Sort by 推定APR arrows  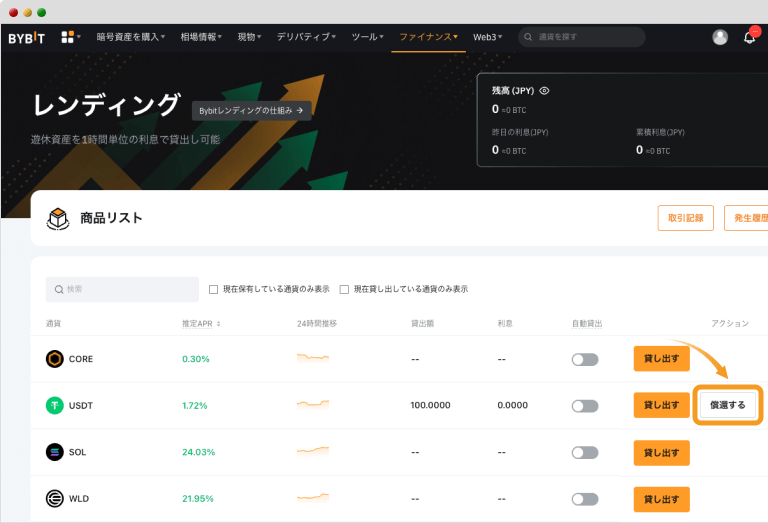[218, 324]
